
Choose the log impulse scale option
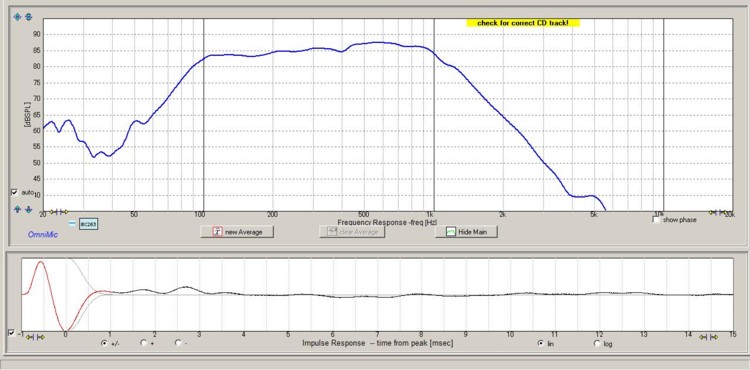coord(597,343)
